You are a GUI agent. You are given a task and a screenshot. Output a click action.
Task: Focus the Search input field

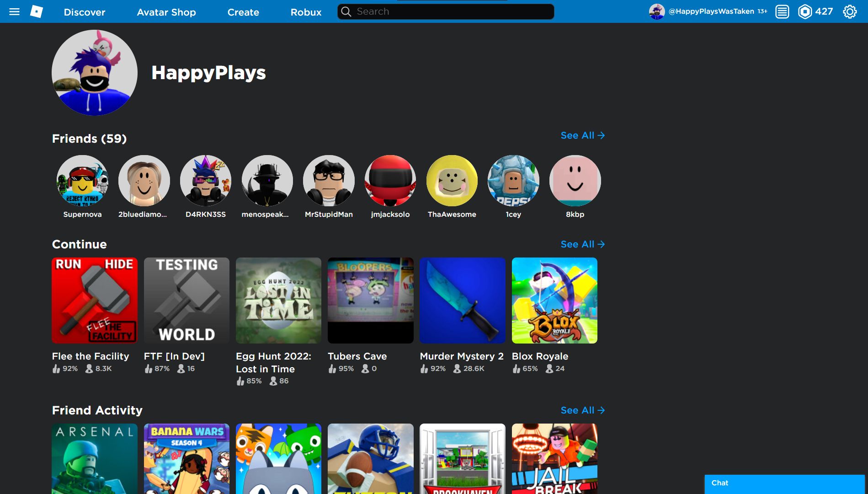[446, 11]
